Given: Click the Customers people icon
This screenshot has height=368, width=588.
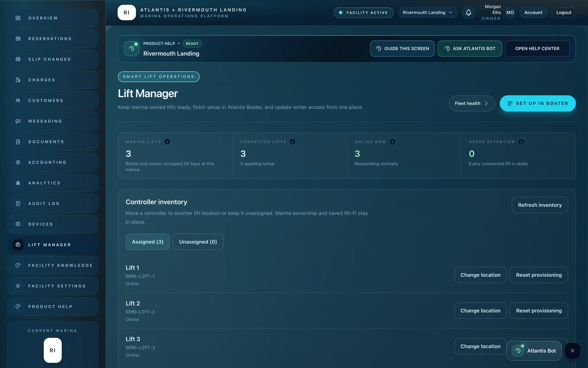Looking at the screenshot, I should click(x=18, y=100).
